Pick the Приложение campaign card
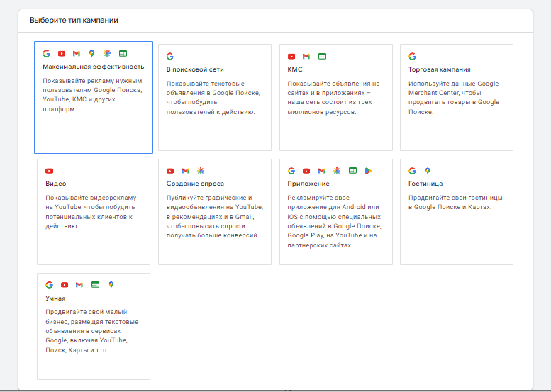Viewport: 551px width, 392px height. [336, 212]
